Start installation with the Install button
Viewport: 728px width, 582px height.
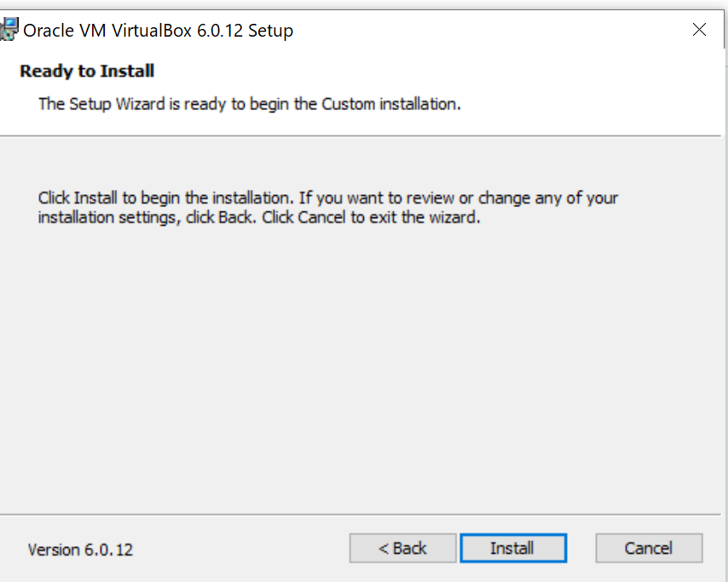tap(513, 548)
